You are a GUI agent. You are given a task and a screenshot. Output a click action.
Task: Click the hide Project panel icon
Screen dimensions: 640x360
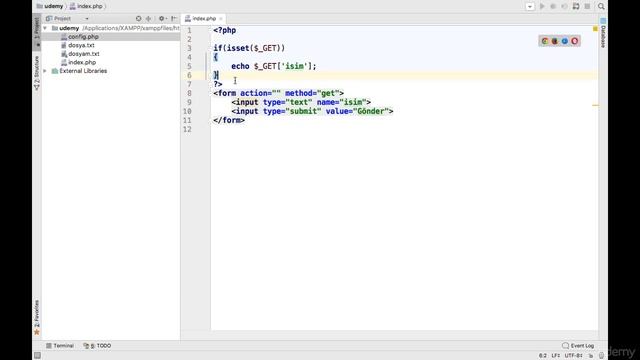(174, 19)
